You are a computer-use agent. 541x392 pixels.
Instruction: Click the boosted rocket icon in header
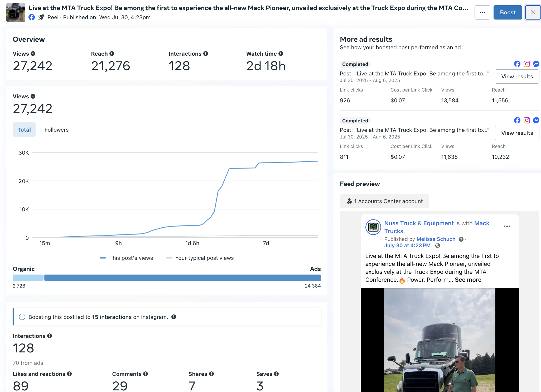tap(41, 17)
